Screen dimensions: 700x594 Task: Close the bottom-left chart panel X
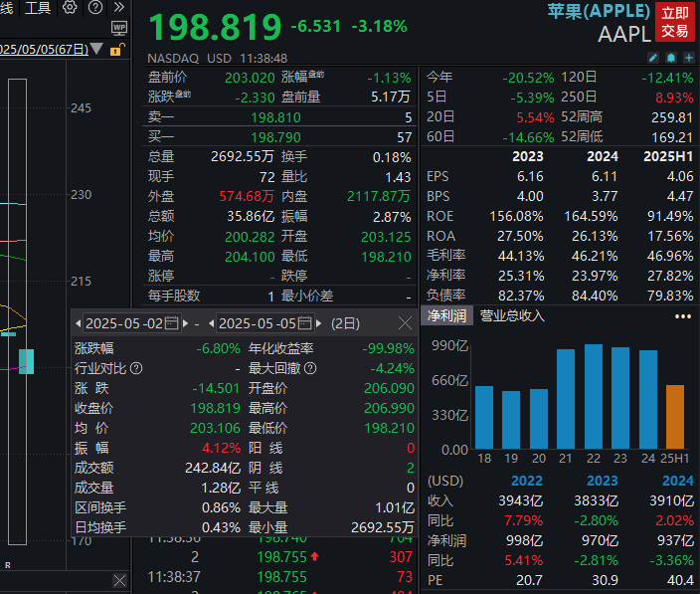pyautogui.click(x=119, y=581)
